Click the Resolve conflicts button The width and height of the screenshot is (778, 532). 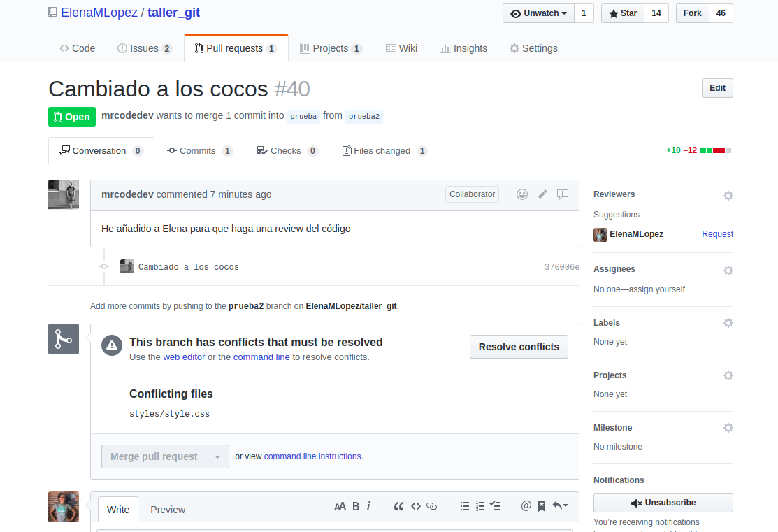click(519, 347)
